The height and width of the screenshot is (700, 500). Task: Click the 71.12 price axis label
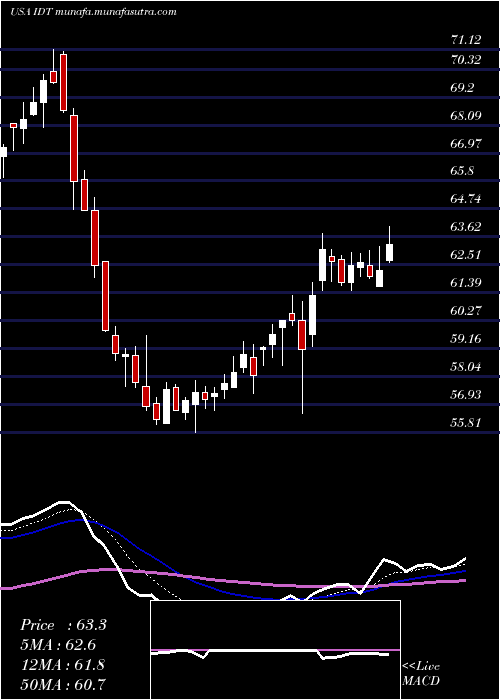coord(466,40)
